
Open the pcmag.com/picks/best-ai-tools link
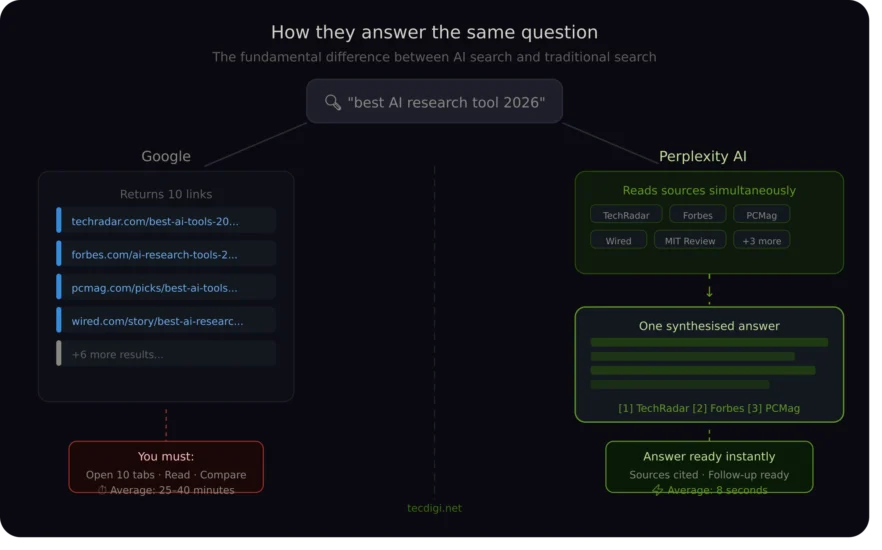pos(166,287)
